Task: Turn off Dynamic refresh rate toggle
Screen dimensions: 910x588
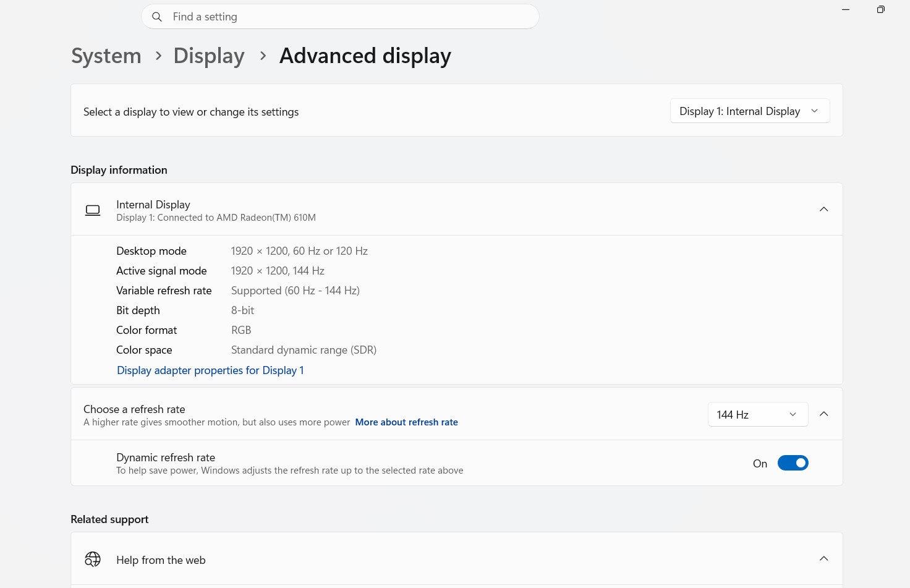Action: pos(793,463)
